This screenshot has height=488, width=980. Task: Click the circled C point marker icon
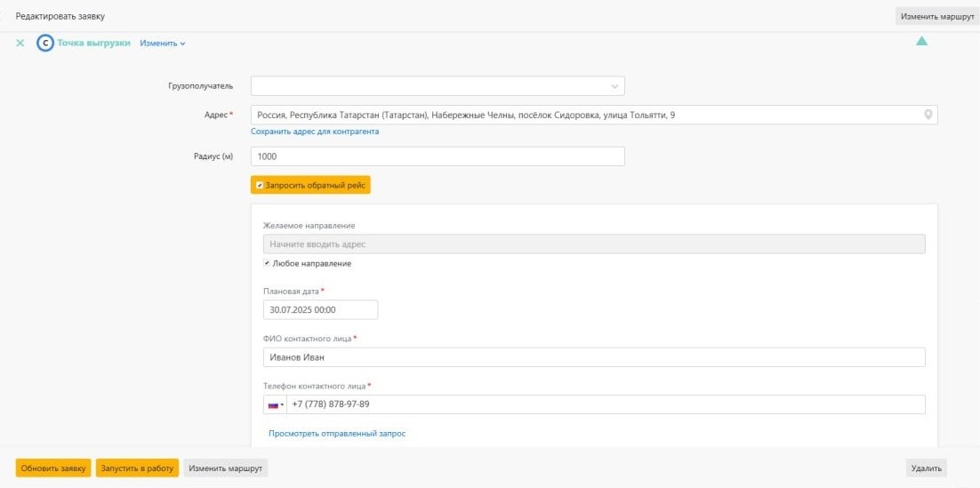[44, 43]
